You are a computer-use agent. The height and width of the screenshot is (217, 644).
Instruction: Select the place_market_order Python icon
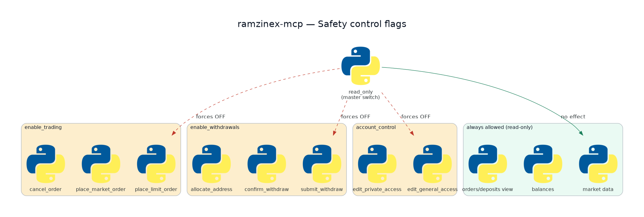tap(101, 164)
